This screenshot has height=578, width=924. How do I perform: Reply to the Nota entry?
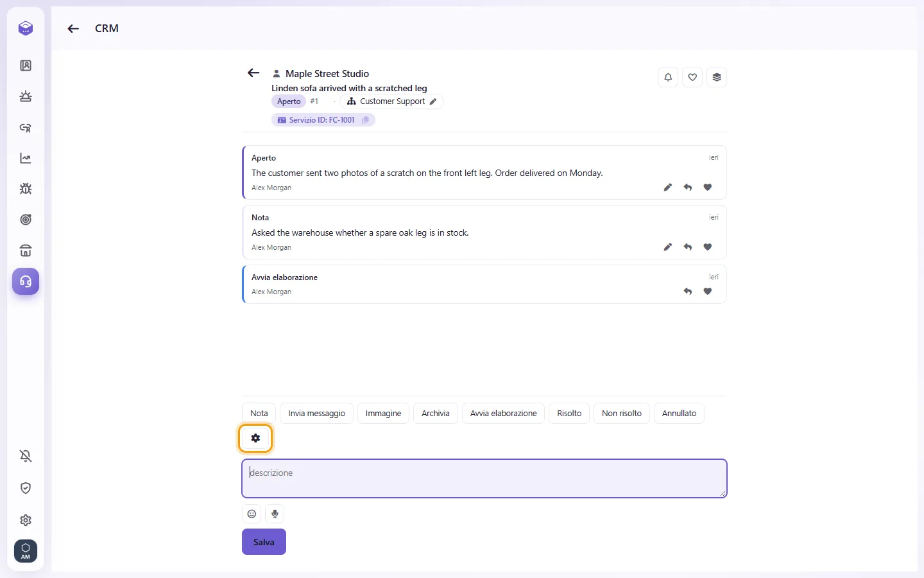(688, 247)
